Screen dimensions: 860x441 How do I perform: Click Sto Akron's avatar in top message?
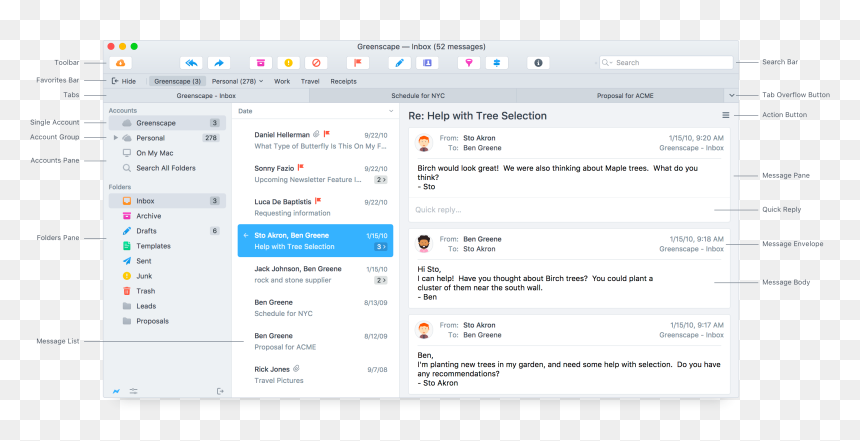click(x=423, y=143)
